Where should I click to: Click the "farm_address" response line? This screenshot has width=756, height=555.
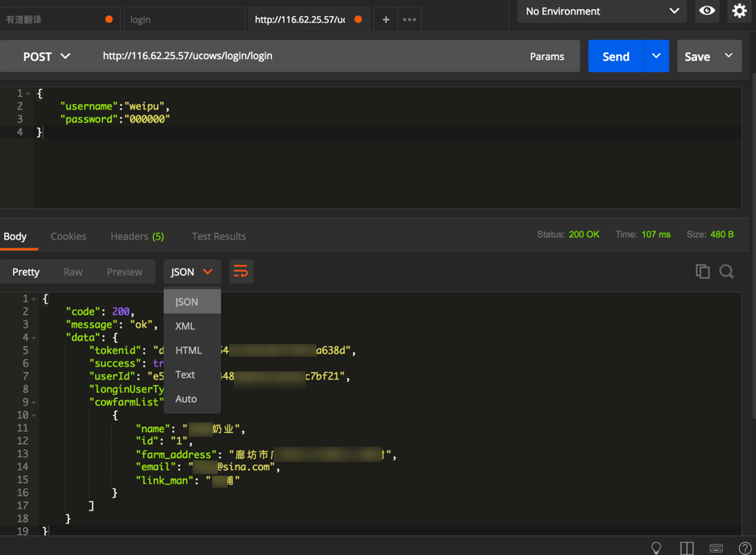(x=265, y=455)
